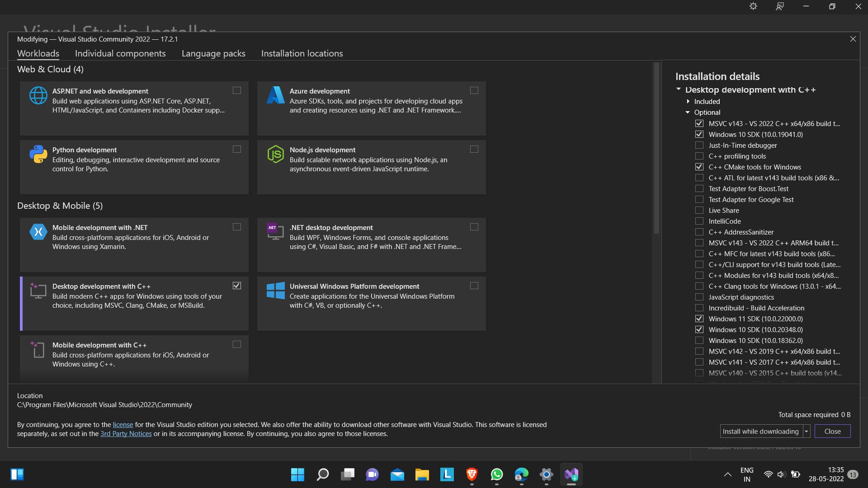Click the Desktop development with C++ icon
Screen dimensions: 868x488
38,291
